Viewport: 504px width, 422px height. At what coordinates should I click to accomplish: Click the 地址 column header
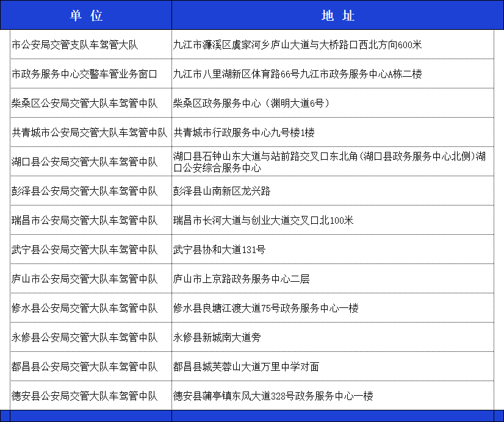338,15
